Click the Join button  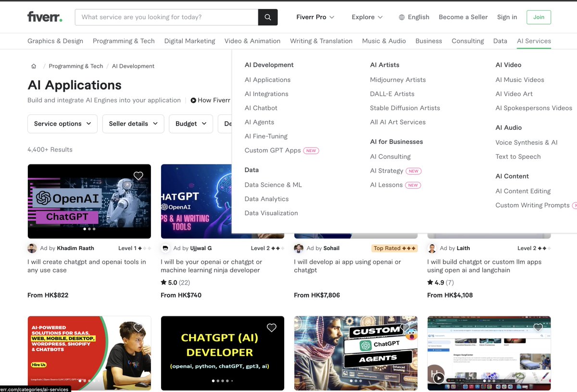click(539, 17)
